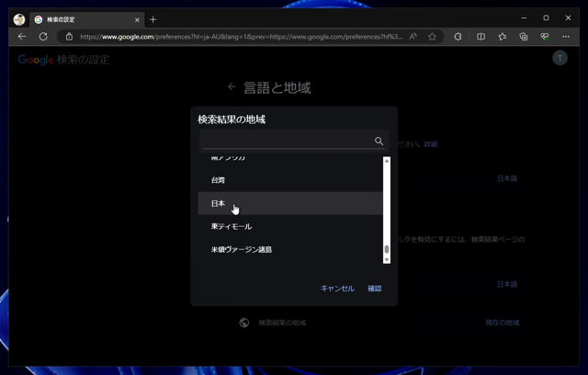Click 確認 button in dialog
The image size is (588, 375).
click(375, 289)
